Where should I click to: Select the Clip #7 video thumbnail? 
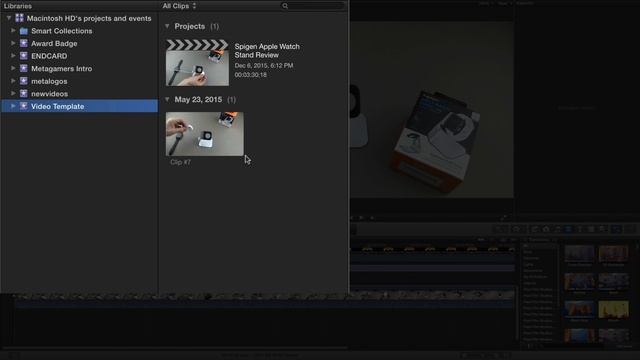click(x=204, y=134)
